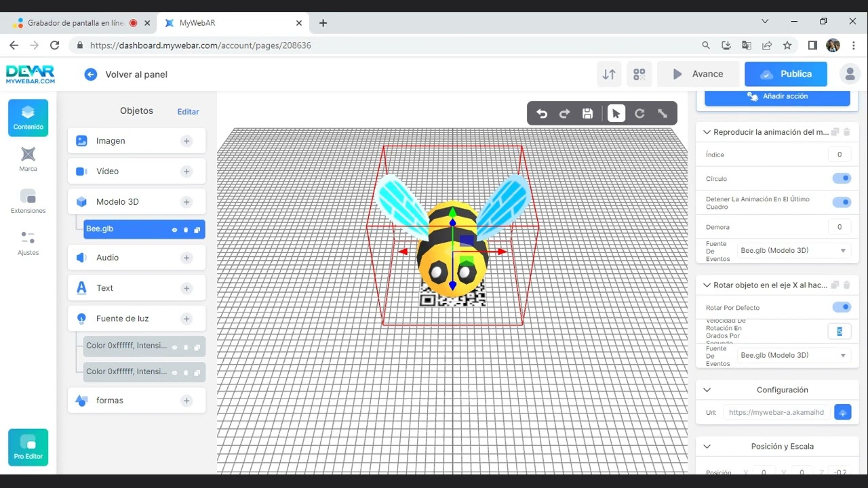Image resolution: width=868 pixels, height=488 pixels.
Task: Collapse the Configuración section
Action: (x=707, y=390)
